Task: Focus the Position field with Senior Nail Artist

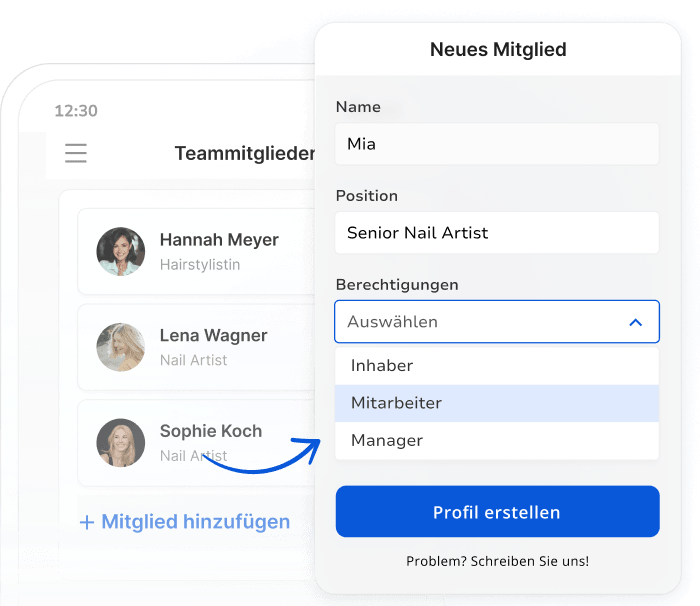Action: click(497, 233)
